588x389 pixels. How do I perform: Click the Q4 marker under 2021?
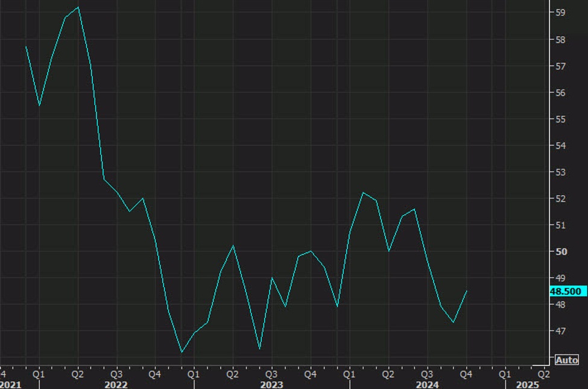pos(4,374)
